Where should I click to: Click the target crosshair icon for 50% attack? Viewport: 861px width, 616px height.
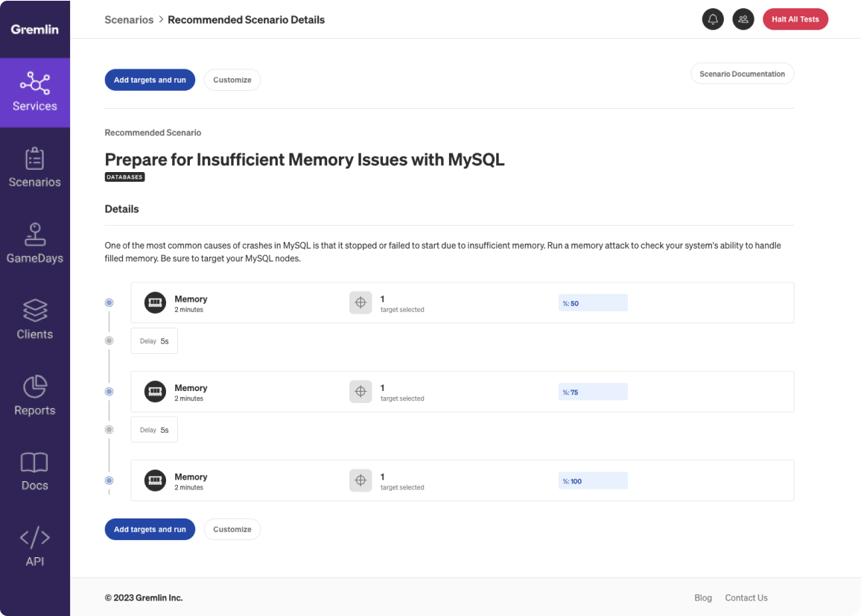(360, 302)
